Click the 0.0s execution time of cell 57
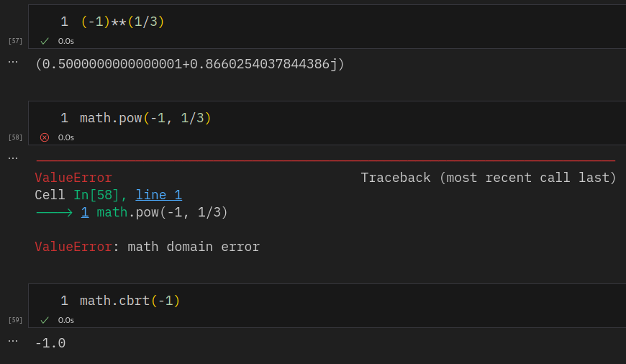 (66, 41)
